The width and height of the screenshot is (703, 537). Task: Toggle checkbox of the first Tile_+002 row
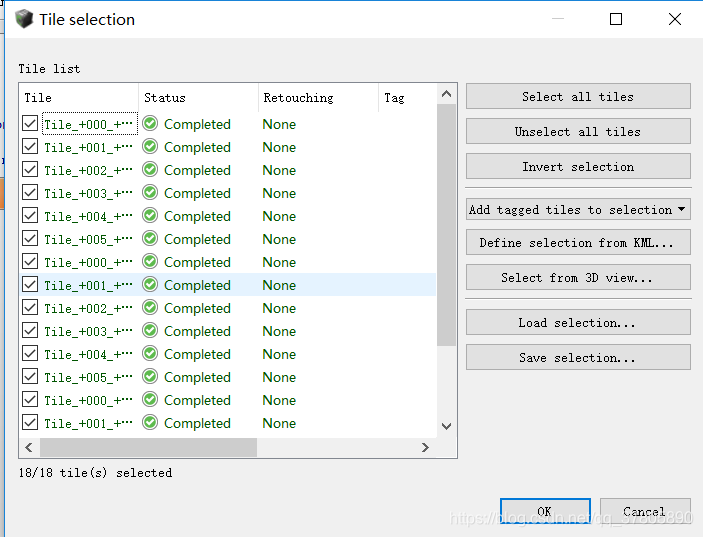pos(30,169)
